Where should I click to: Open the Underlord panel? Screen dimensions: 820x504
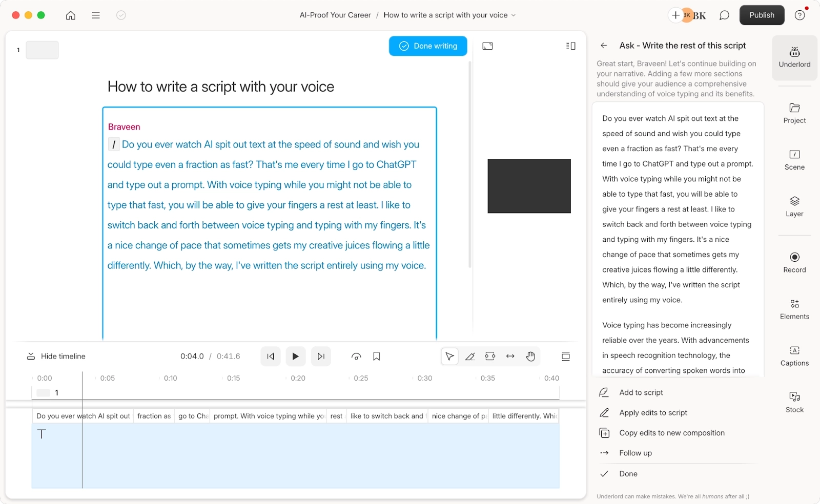tap(794, 57)
